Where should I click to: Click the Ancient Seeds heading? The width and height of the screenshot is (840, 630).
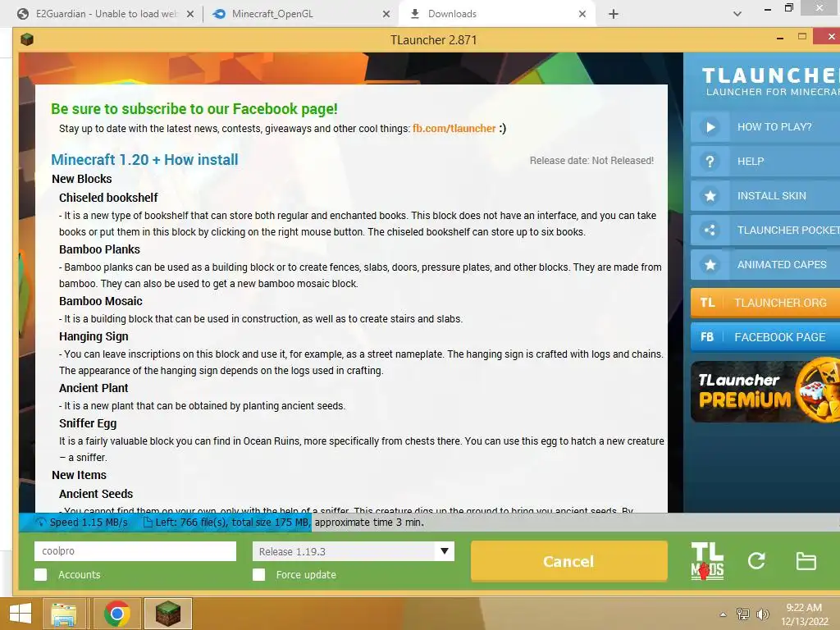[96, 494]
